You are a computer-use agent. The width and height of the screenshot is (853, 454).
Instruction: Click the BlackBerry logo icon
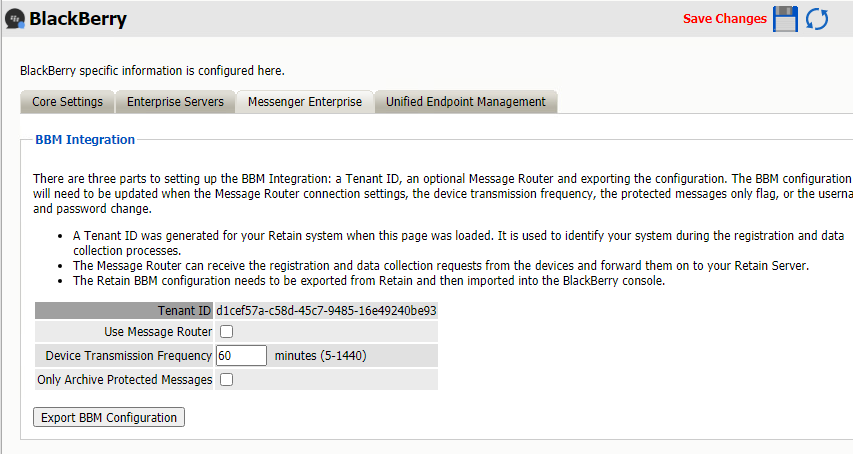click(14, 20)
